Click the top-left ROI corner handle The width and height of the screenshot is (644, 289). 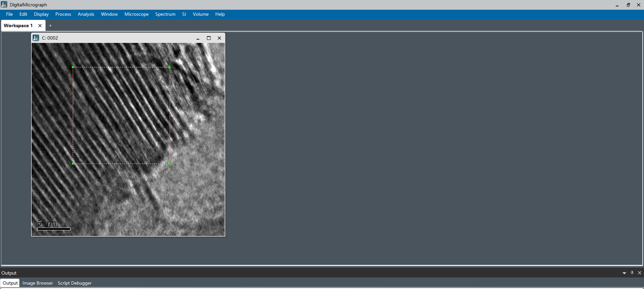coord(73,67)
